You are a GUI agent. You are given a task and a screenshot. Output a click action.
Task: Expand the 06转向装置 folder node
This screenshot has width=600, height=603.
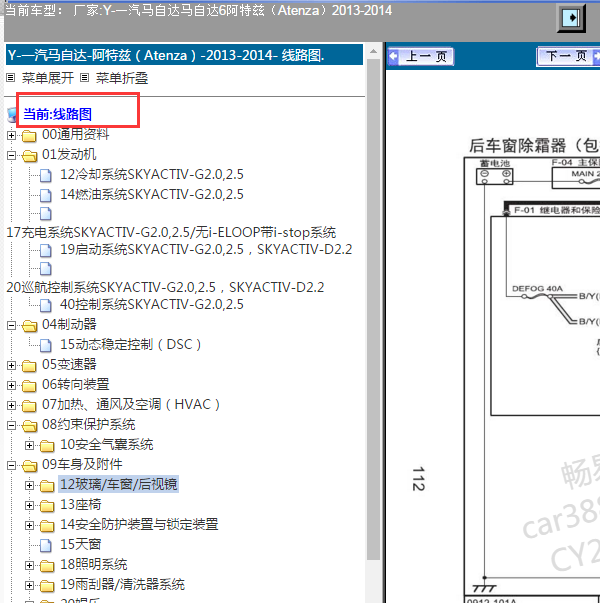tap(12, 385)
